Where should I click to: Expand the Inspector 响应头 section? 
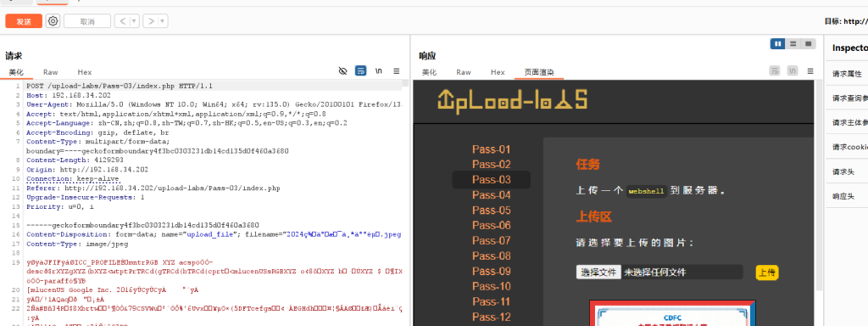pos(847,196)
